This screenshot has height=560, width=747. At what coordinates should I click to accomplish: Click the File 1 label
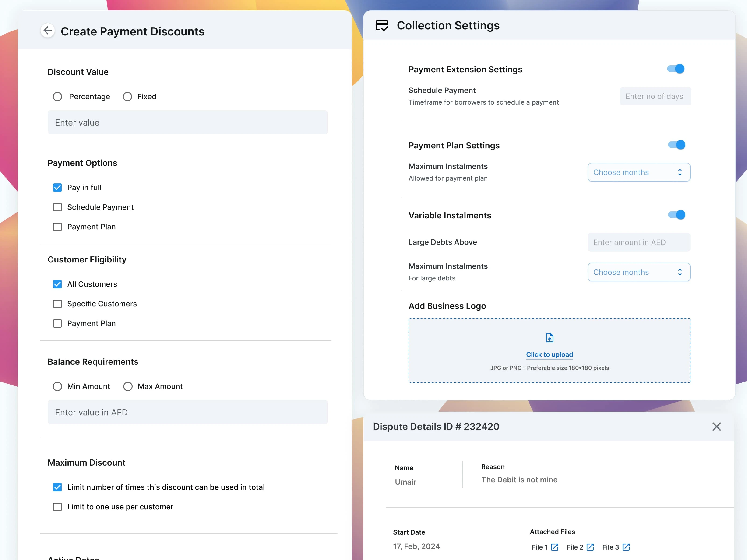539,547
